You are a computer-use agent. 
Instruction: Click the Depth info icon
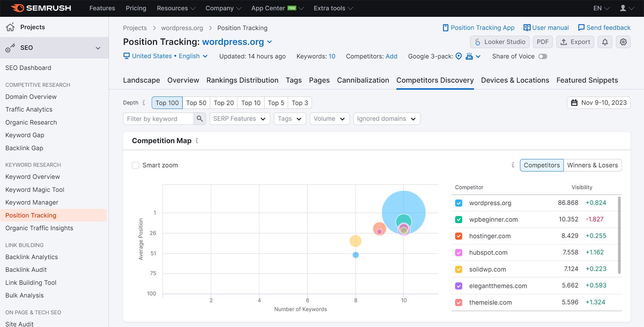(x=143, y=102)
